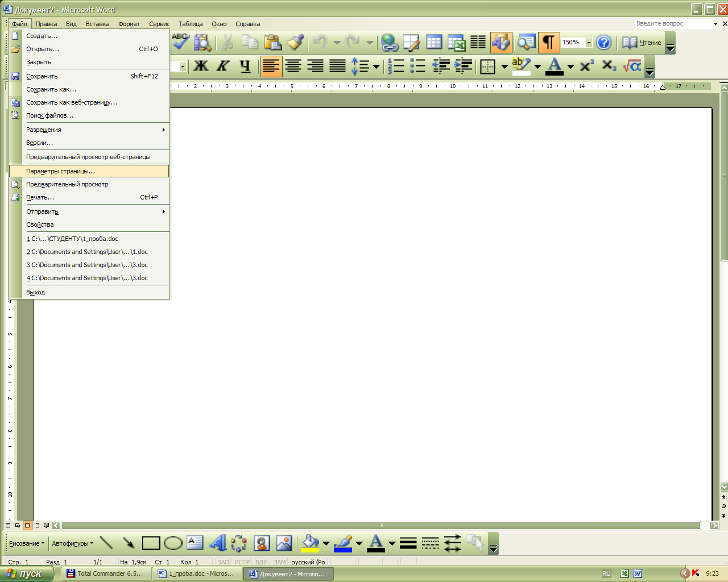Open the Document Map icon

(x=527, y=42)
